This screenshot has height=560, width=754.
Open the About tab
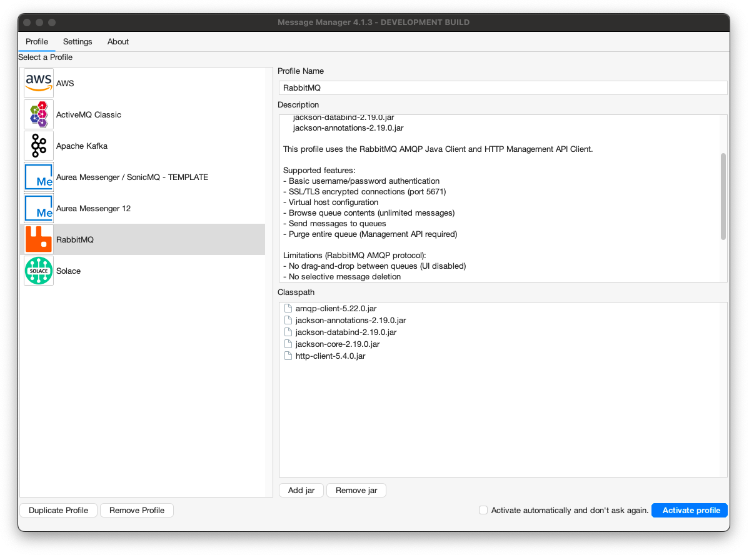[x=118, y=42]
